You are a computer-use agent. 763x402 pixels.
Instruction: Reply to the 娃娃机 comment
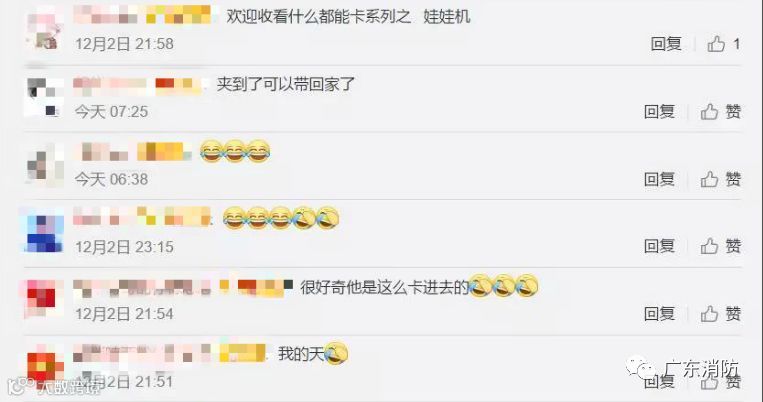[x=666, y=44]
